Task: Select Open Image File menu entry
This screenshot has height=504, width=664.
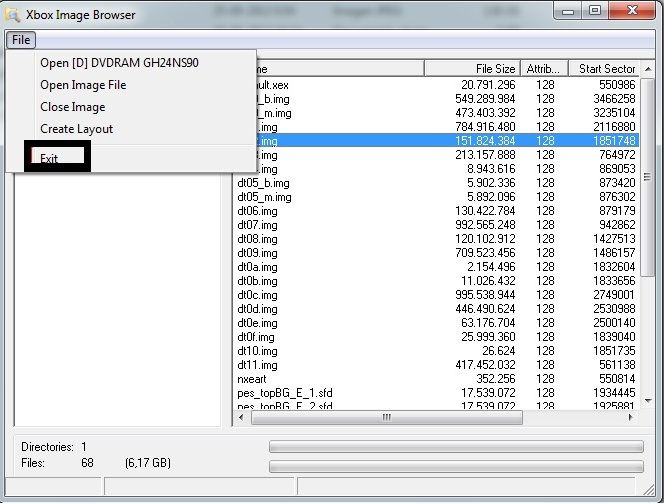Action: [x=83, y=85]
